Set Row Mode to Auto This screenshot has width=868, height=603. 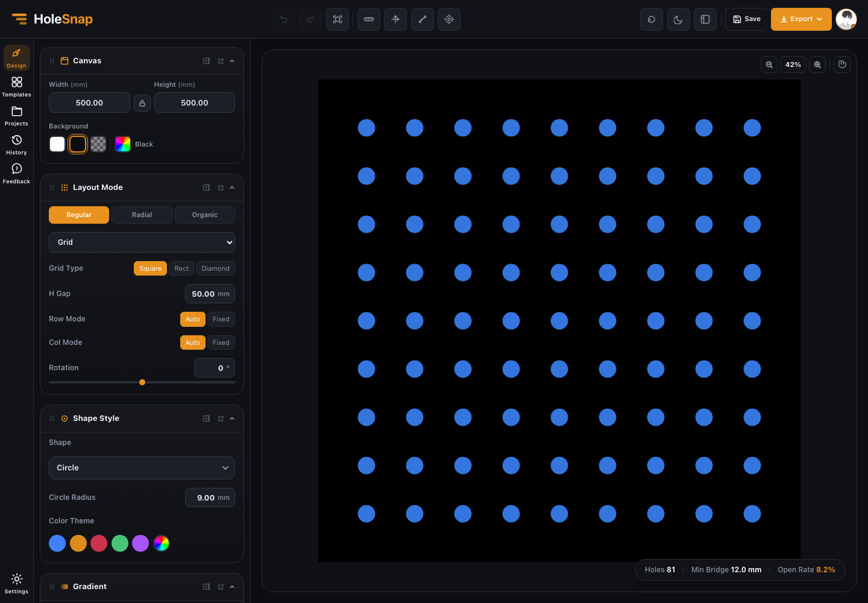pos(193,319)
